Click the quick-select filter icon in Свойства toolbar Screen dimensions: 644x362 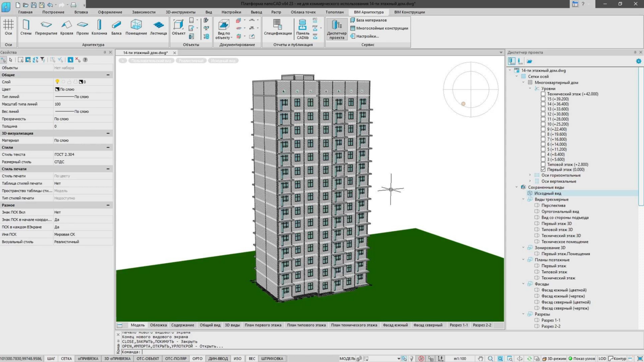point(42,60)
